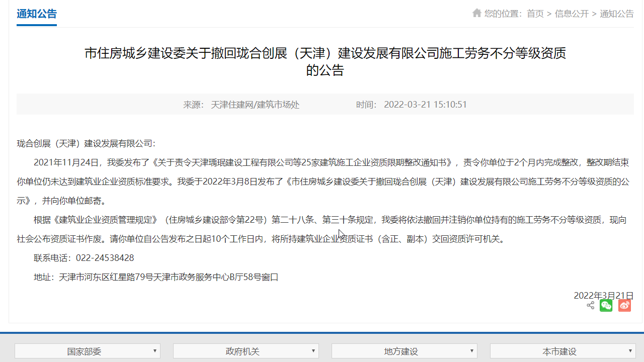
Task: Share the announcement to Weibo
Action: pyautogui.click(x=624, y=305)
